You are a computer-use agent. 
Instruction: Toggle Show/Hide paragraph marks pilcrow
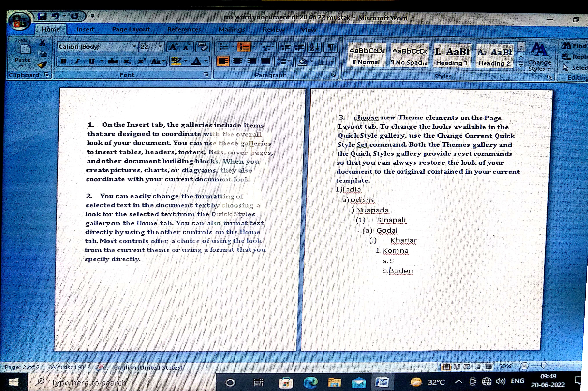click(x=331, y=47)
